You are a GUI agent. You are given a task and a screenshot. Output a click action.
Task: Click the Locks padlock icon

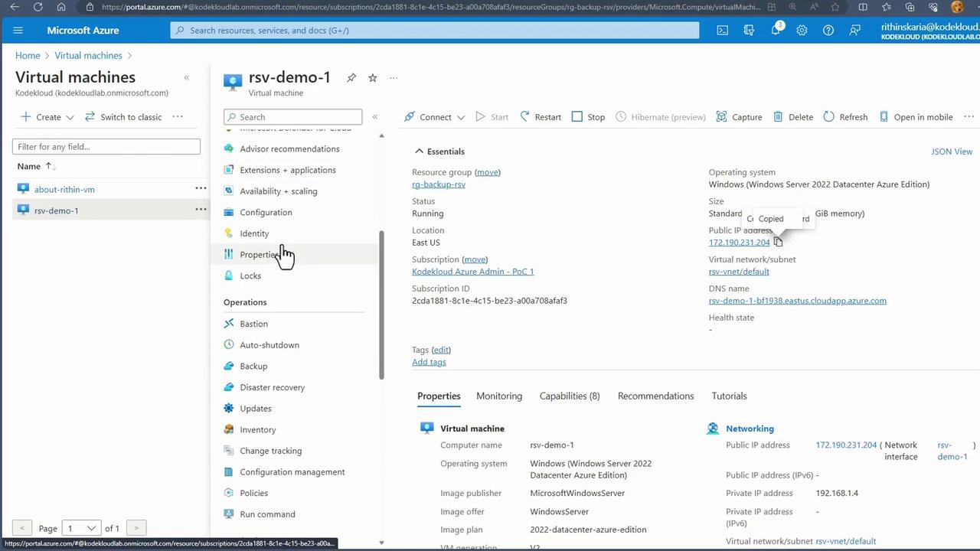(229, 275)
